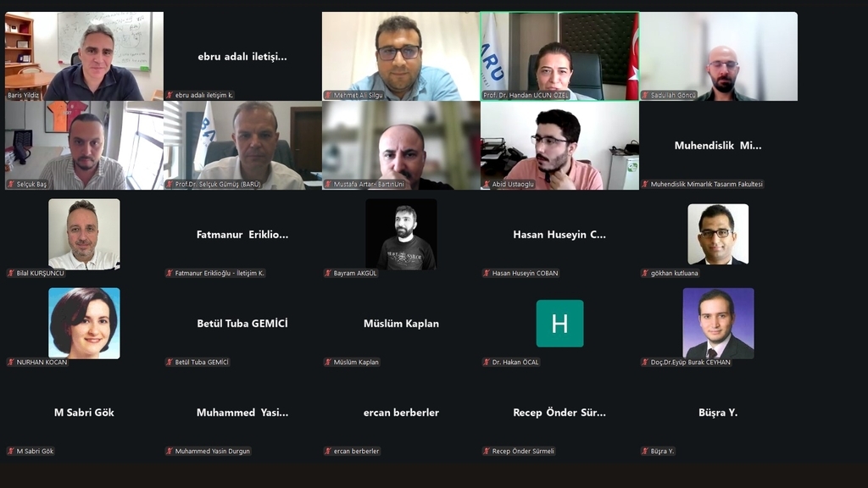Screen dimensions: 868x488
Task: Click Doç.Dr.Eyüp Burak CEYHAN profile photo
Action: [718, 324]
